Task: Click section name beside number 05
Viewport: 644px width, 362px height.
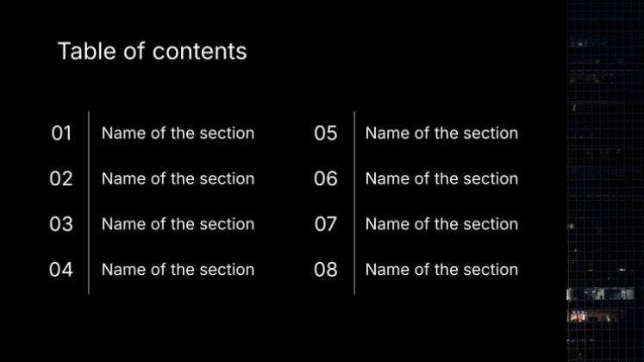Action: point(441,134)
